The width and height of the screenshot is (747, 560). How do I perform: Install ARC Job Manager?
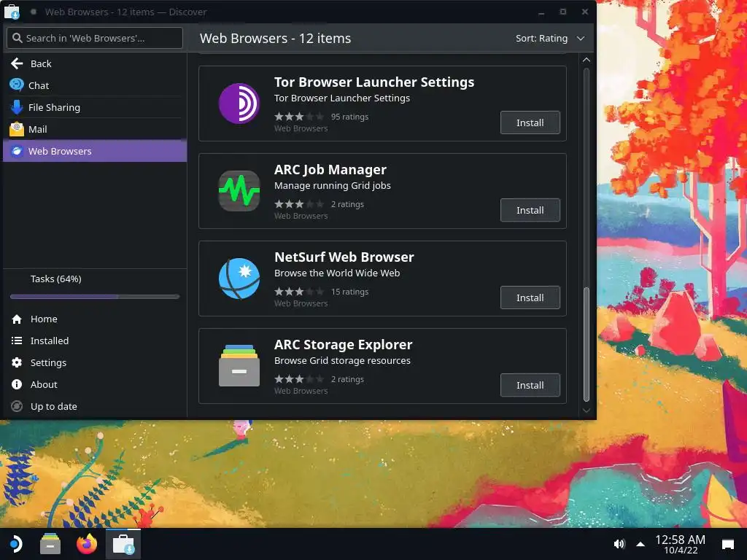click(530, 210)
